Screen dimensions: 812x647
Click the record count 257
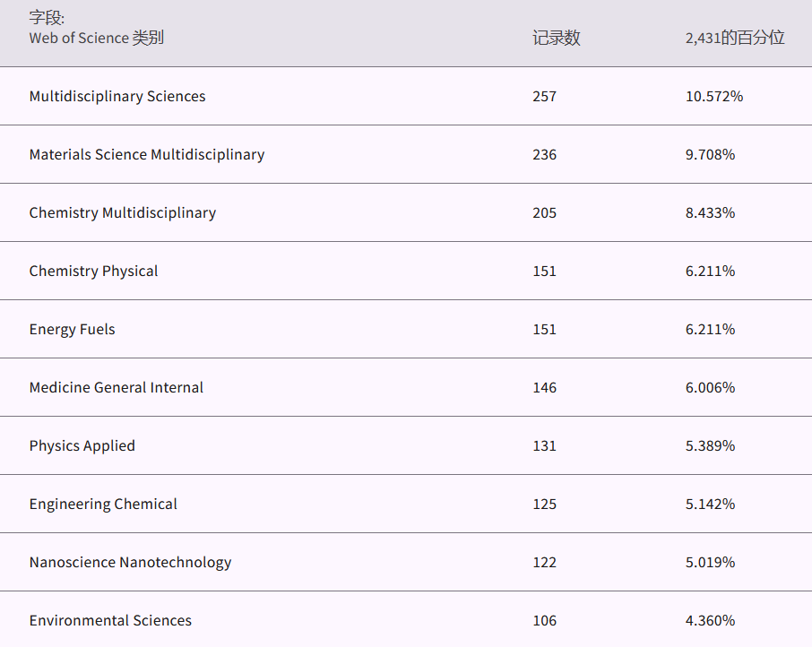[x=544, y=96]
